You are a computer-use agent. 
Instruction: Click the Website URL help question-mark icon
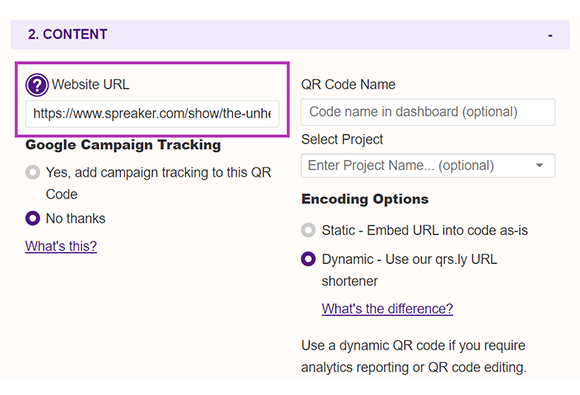[37, 85]
